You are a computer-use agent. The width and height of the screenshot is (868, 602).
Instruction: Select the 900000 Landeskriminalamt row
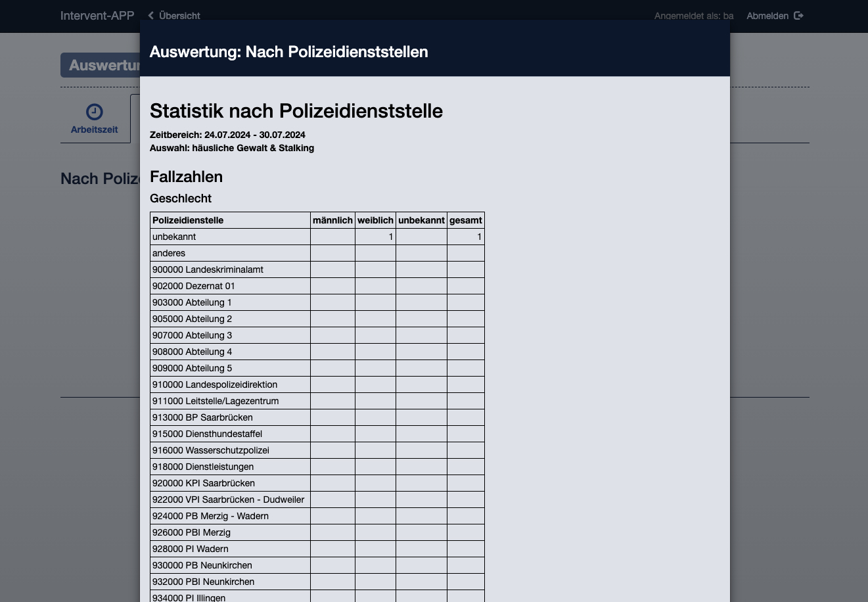[317, 269]
